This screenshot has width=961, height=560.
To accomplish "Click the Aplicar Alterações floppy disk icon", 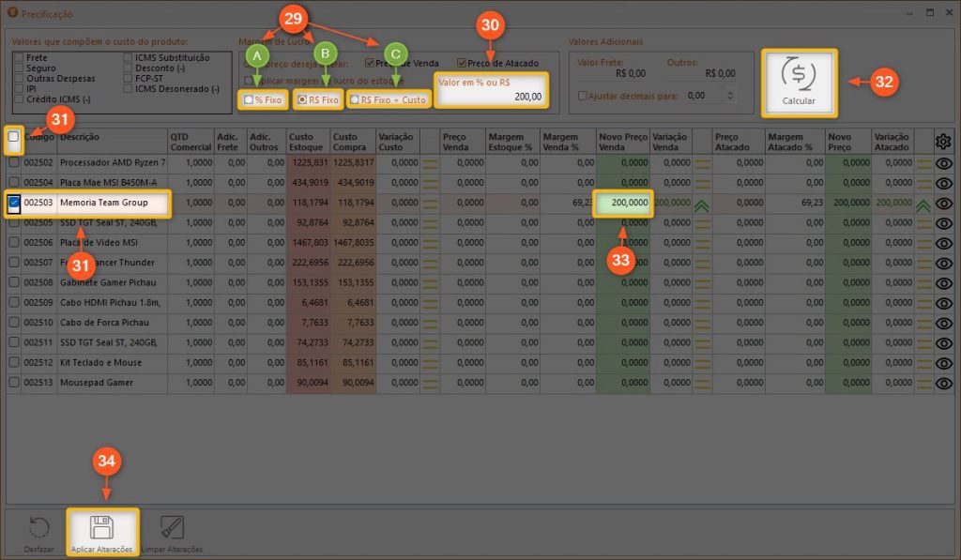I will (101, 527).
